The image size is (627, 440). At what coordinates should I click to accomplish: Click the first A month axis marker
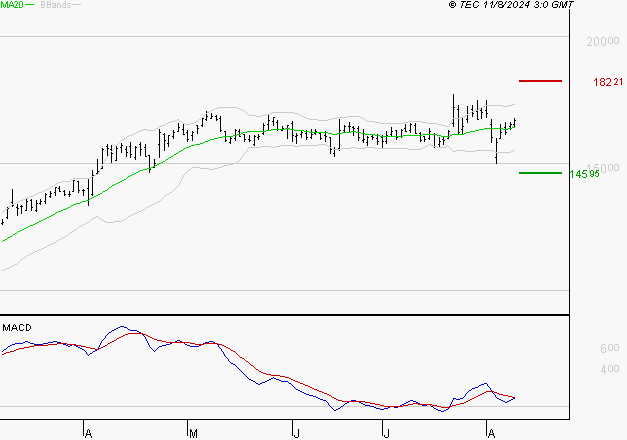coord(89,434)
